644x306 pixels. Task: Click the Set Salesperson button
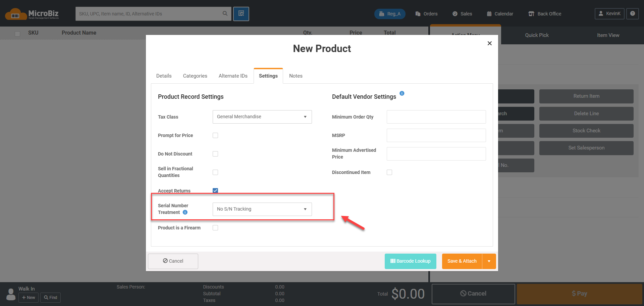[x=586, y=148]
